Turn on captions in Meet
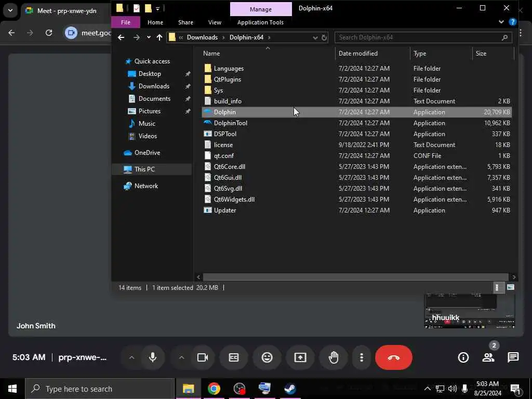Viewport: 532px width, 399px height. click(x=234, y=357)
